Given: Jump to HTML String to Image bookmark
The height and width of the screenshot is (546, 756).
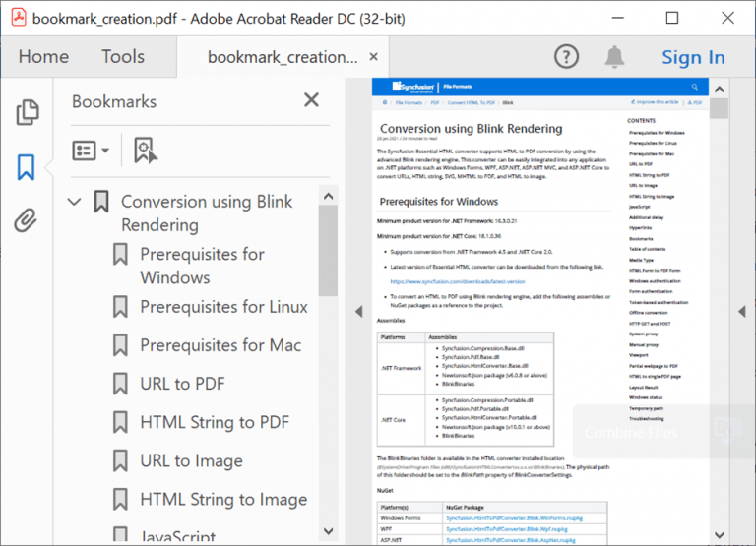Looking at the screenshot, I should (x=223, y=500).
